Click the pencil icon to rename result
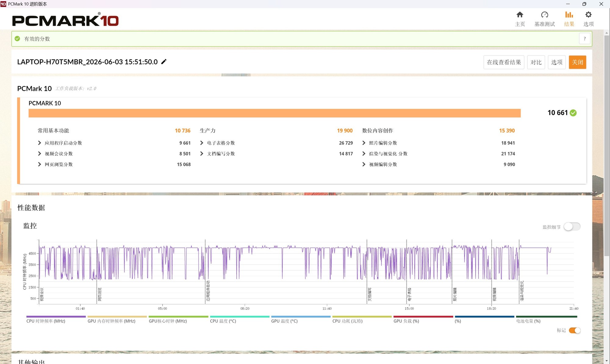This screenshot has height=364, width=610. click(164, 62)
